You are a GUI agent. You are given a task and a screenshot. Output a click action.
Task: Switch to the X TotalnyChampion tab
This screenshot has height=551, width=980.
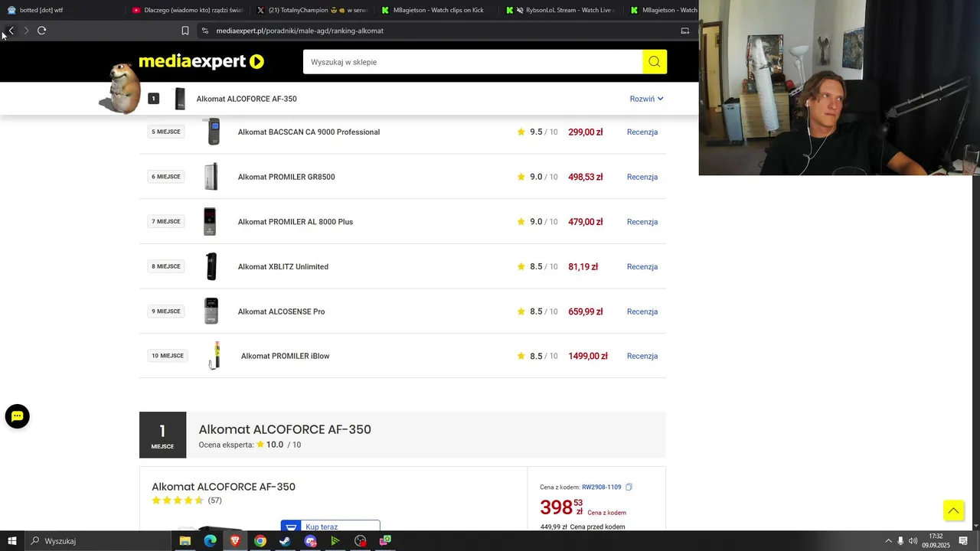[312, 10]
